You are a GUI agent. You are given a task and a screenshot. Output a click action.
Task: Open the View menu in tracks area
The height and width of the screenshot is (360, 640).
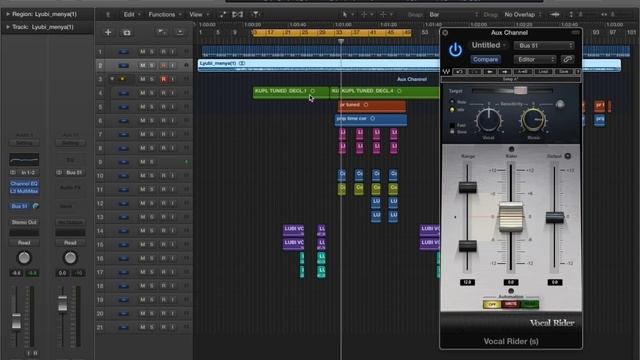(199, 14)
